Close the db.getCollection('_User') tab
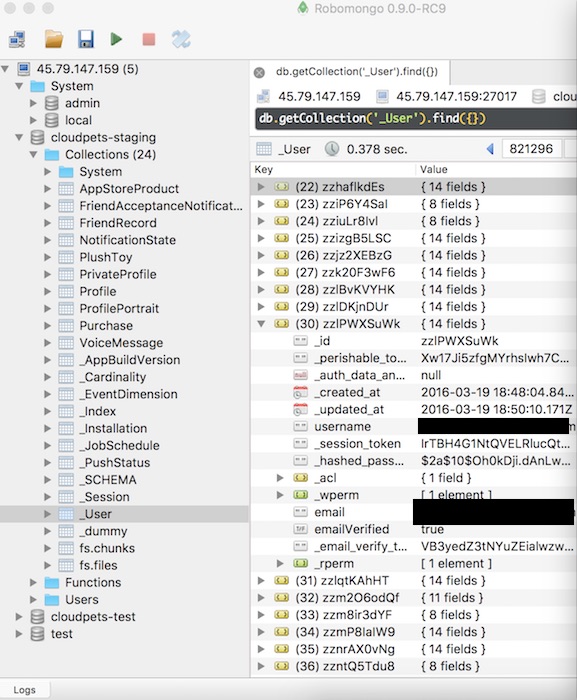Image resolution: width=577 pixels, height=700 pixels. tap(259, 72)
